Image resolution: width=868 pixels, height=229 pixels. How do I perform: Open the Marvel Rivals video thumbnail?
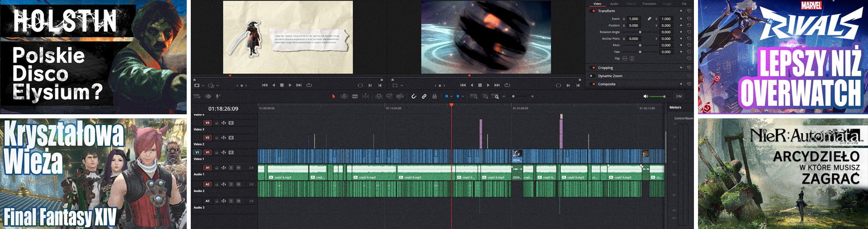click(x=783, y=56)
